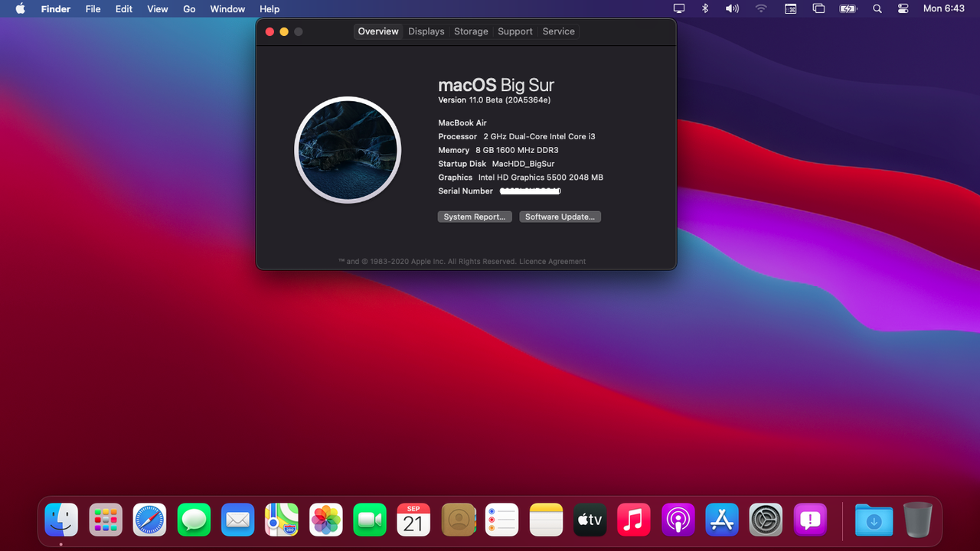Open Wi-Fi menu in menu bar
The image size is (980, 551).
(x=761, y=8)
